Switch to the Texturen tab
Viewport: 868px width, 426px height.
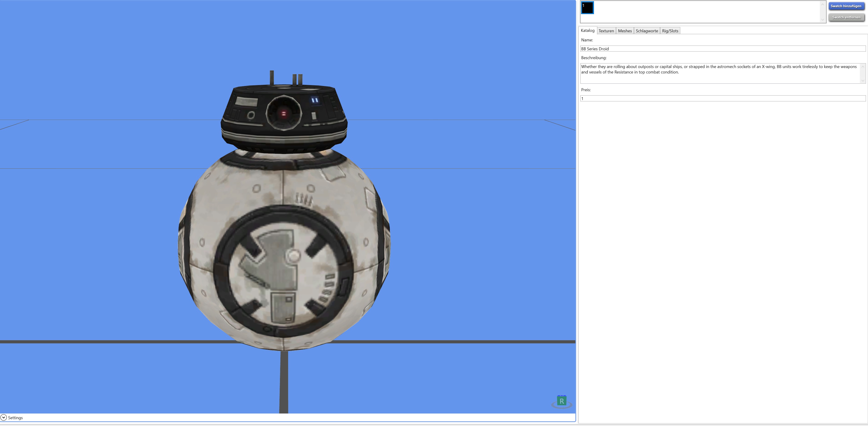tap(606, 31)
